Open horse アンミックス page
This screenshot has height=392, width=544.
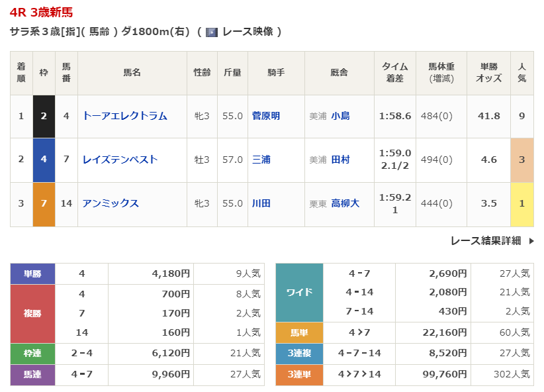[x=111, y=203]
